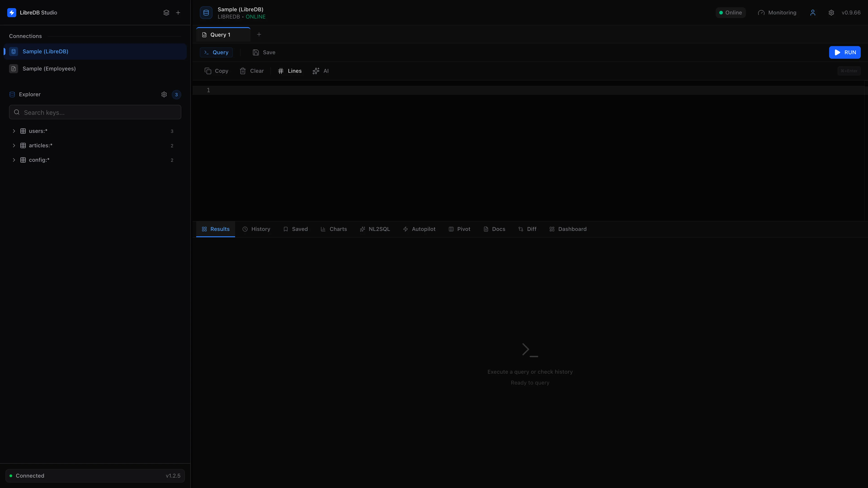Run the query with RUN button

click(845, 52)
